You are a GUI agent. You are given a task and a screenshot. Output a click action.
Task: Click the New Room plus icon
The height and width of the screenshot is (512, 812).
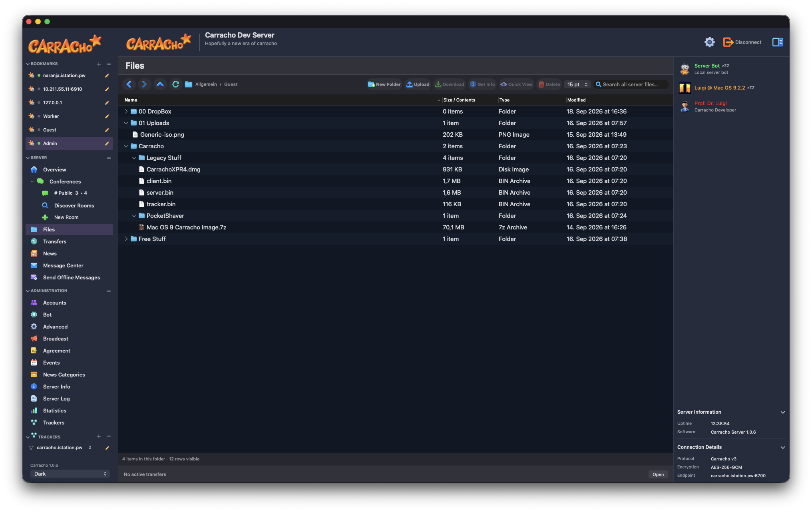click(x=45, y=217)
